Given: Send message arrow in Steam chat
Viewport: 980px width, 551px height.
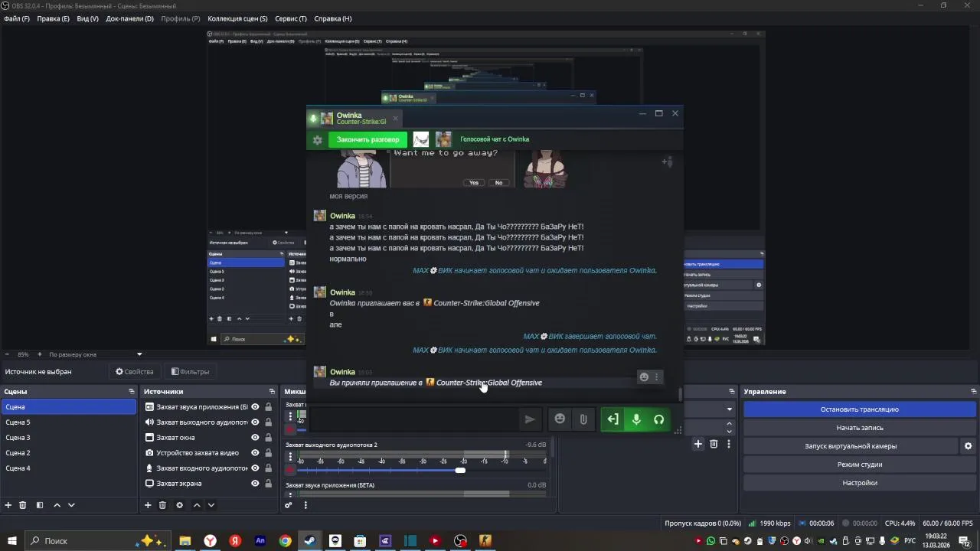Looking at the screenshot, I should tap(529, 419).
